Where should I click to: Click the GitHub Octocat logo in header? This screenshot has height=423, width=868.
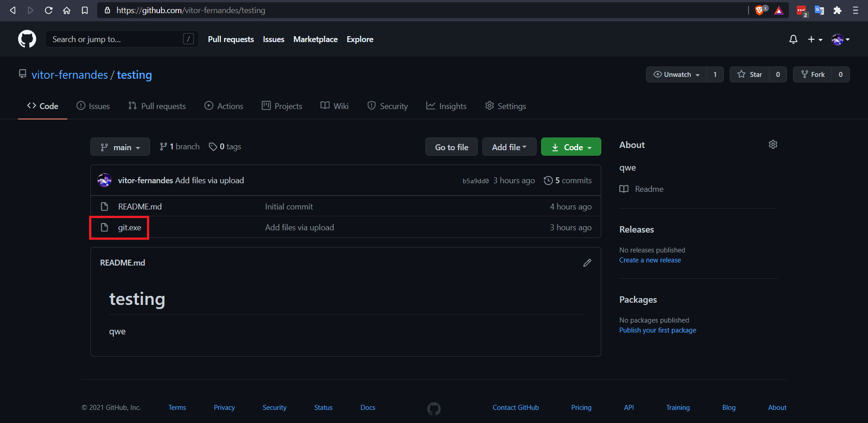27,39
